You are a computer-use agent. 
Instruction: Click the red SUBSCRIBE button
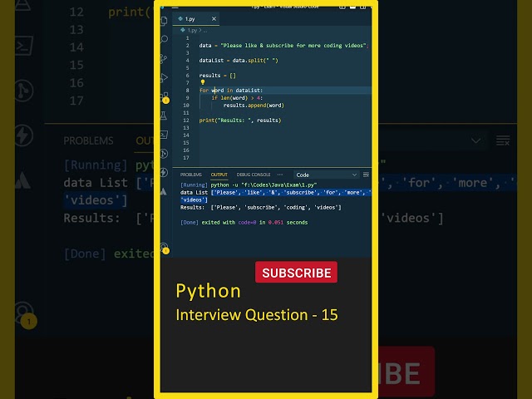pyautogui.click(x=296, y=272)
